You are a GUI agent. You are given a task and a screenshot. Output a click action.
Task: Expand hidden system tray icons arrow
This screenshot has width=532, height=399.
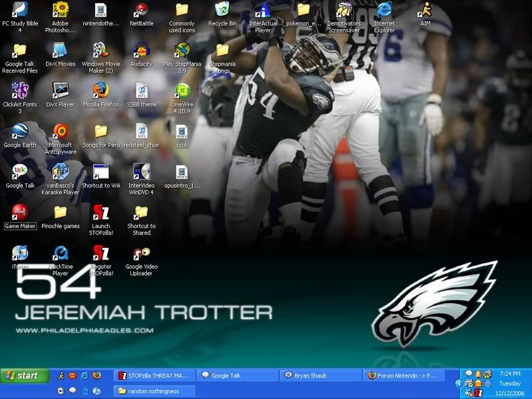click(x=459, y=384)
